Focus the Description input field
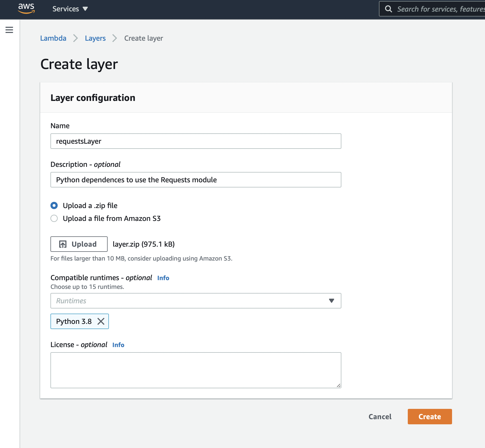The width and height of the screenshot is (485, 448). (196, 180)
